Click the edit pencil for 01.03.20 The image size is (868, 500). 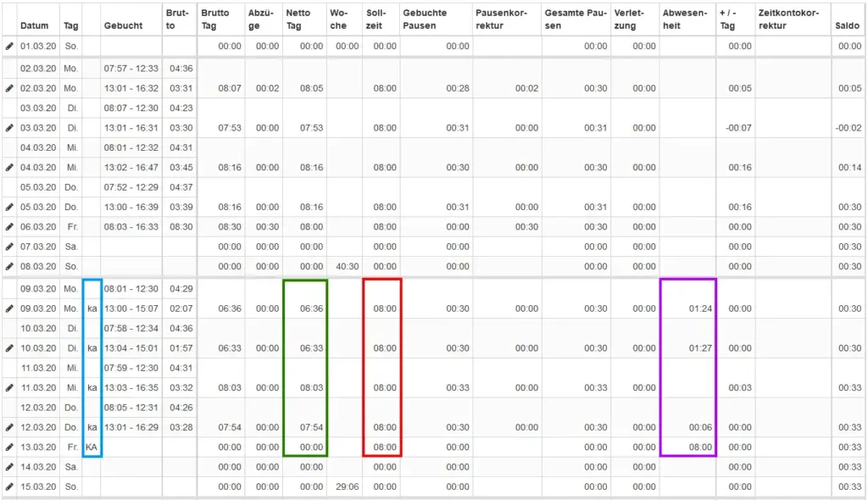click(x=9, y=46)
